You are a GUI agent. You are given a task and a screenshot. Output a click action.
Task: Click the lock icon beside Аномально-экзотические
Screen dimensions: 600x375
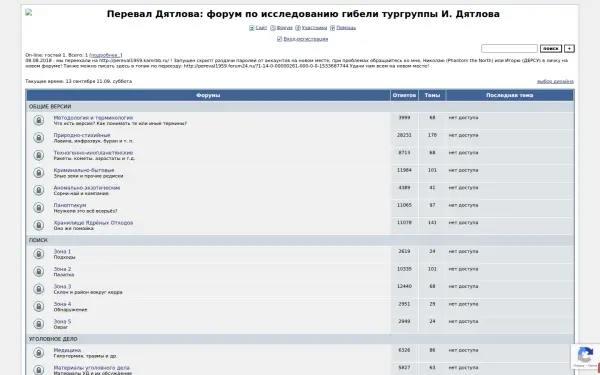pyautogui.click(x=38, y=190)
